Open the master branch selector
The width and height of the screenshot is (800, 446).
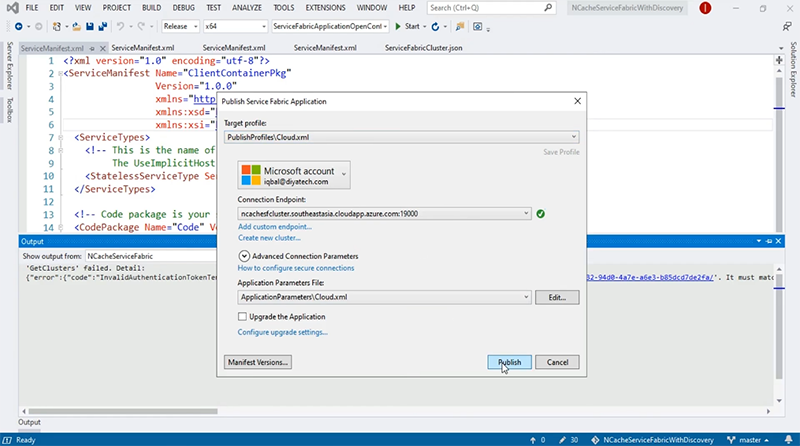click(x=748, y=440)
